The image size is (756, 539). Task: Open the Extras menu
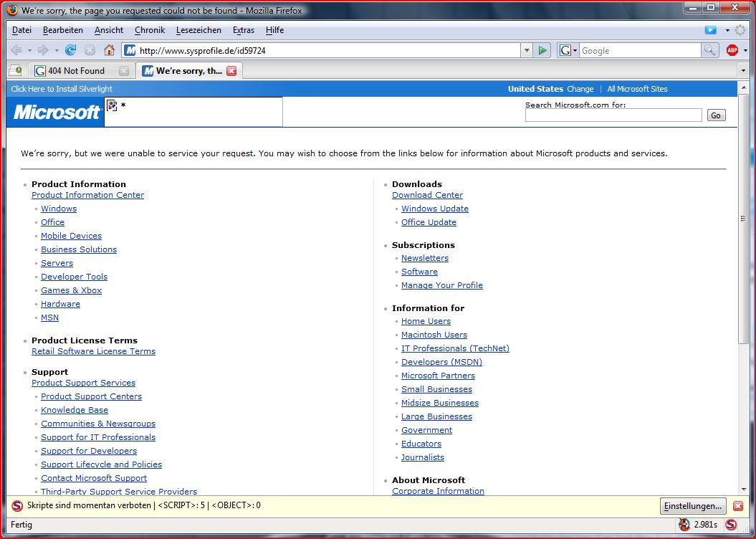pyautogui.click(x=244, y=30)
